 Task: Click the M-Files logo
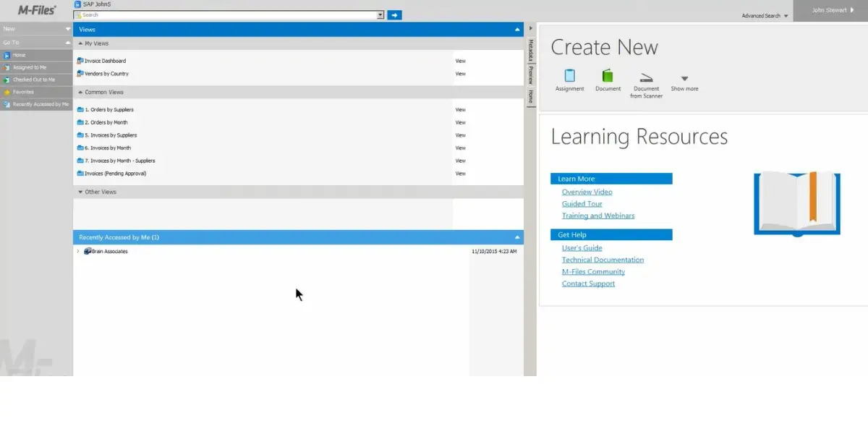tap(36, 10)
